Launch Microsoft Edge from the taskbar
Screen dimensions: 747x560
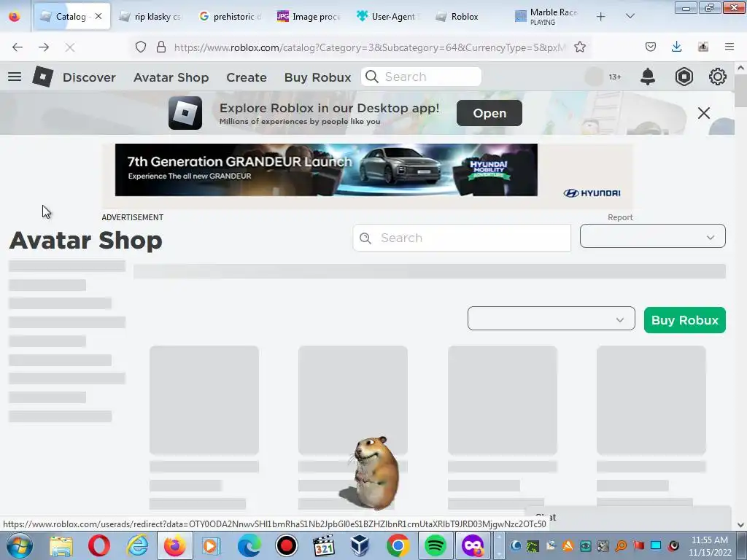(x=249, y=546)
